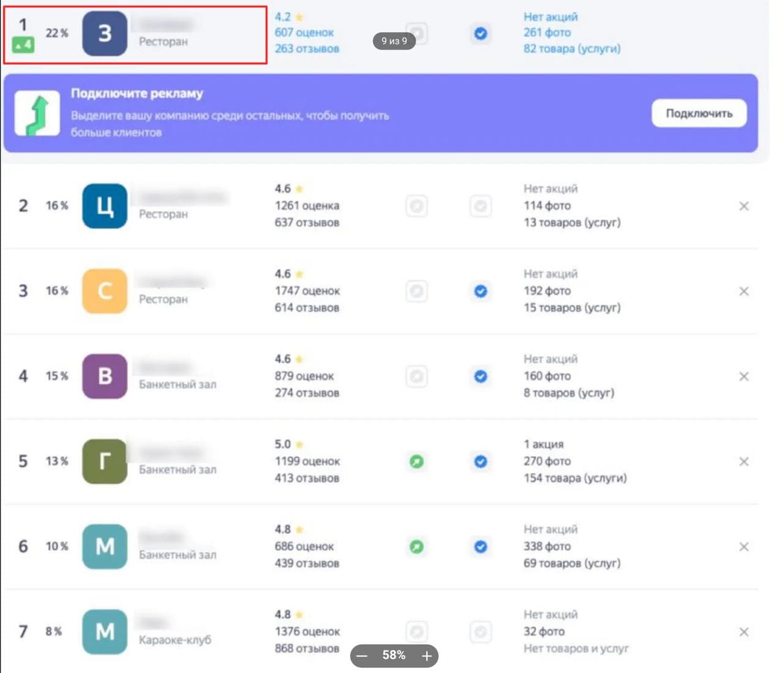Click the 8 товаров (услуг) text
This screenshot has height=673, width=784.
[569, 393]
